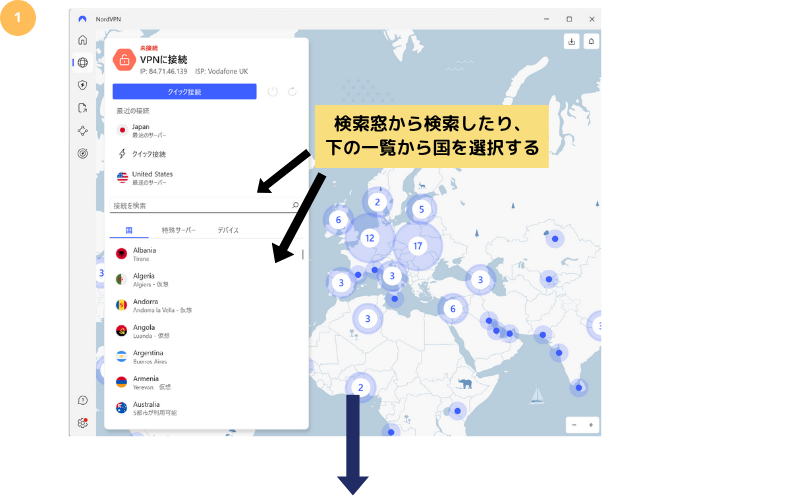Select the 'United States' recent connection text
The height and width of the screenshot is (500, 800).
(x=152, y=174)
